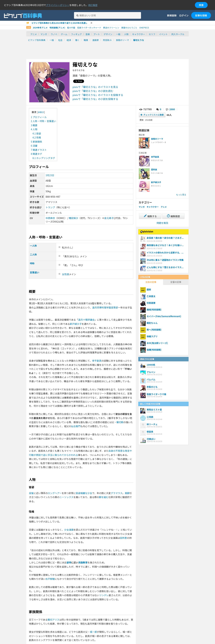Screen dimensions: 215x644
Task: Open the comments bubble icon
Action: coord(157,109)
